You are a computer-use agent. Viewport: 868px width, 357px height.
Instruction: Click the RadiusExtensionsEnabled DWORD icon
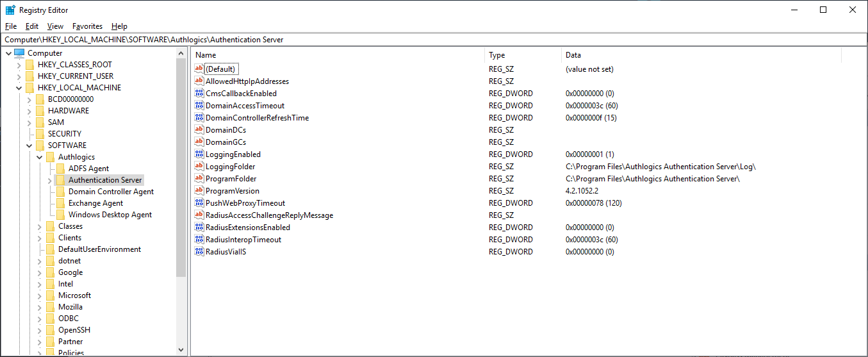point(199,228)
